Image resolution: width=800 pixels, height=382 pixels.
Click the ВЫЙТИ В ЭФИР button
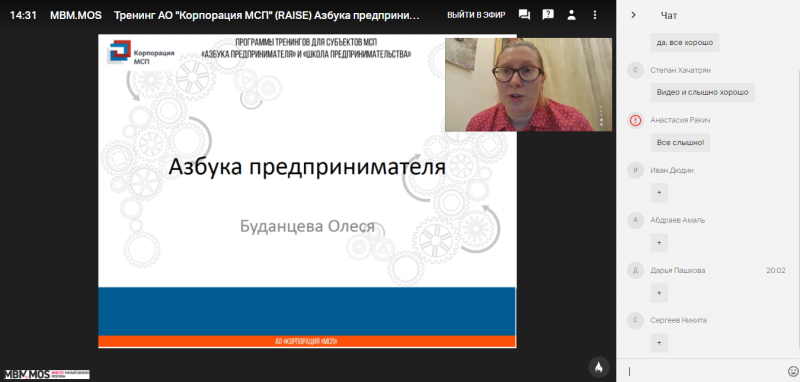[476, 15]
